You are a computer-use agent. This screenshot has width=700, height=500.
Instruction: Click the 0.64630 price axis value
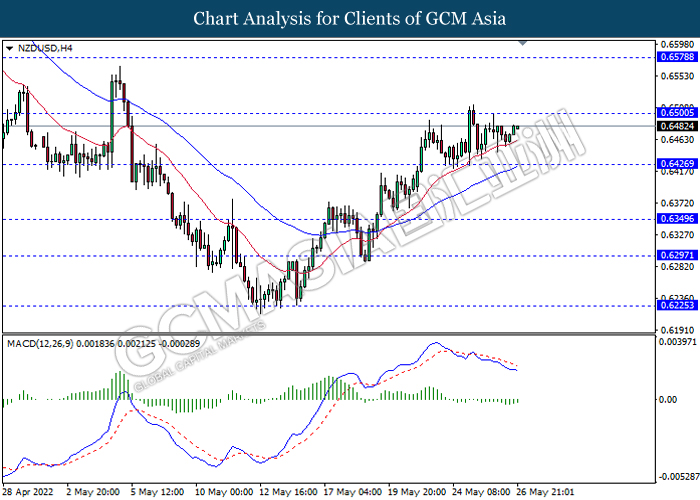coord(677,140)
